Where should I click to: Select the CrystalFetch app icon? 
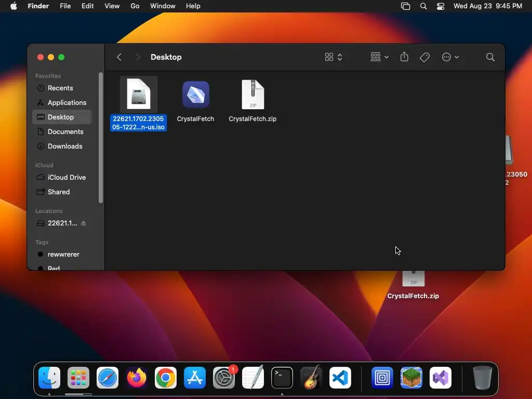195,95
